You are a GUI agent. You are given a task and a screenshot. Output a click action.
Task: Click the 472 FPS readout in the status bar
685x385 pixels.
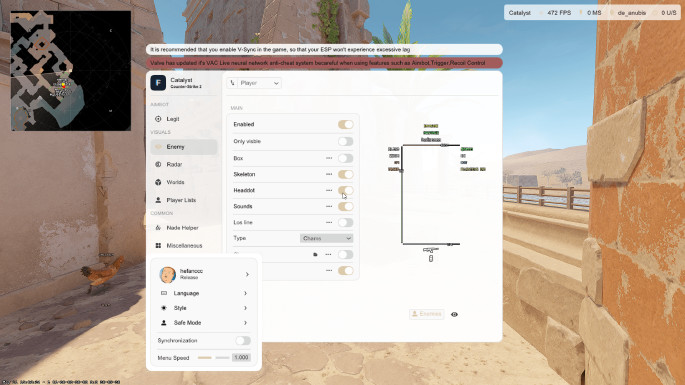click(x=559, y=13)
